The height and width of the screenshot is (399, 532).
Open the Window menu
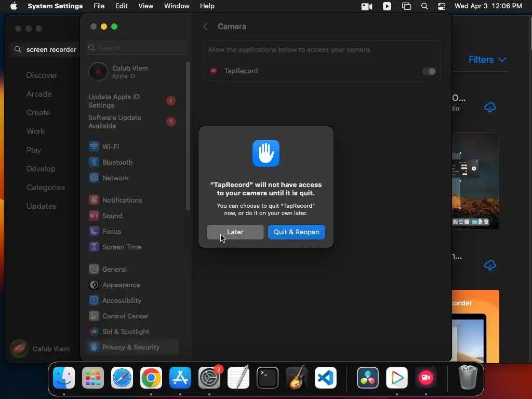point(177,6)
